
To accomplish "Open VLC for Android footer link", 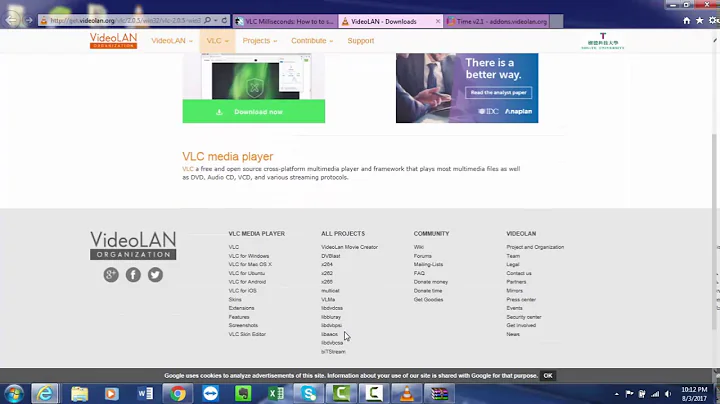I will pos(247,282).
